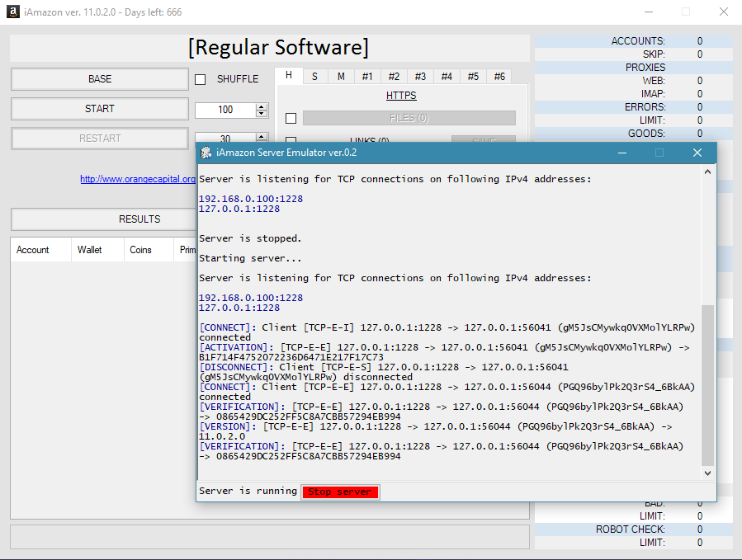Viewport: 742px width, 560px height.
Task: Click the SKIP counter label
Action: tap(654, 54)
